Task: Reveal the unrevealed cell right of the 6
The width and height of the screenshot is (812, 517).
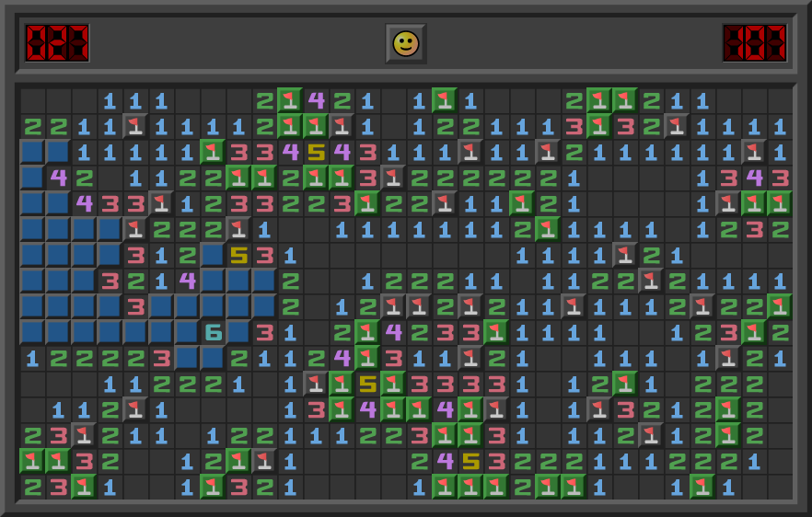Action: 239,332
